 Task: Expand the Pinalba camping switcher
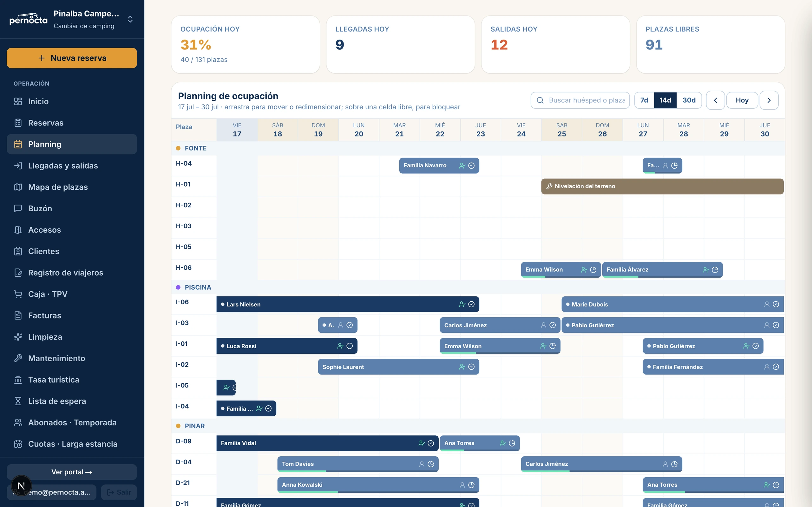point(130,19)
